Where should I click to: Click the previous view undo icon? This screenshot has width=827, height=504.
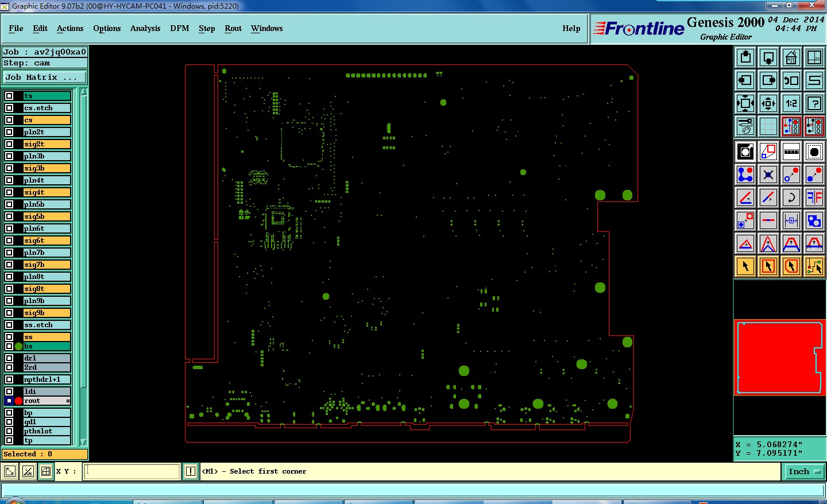(x=791, y=80)
